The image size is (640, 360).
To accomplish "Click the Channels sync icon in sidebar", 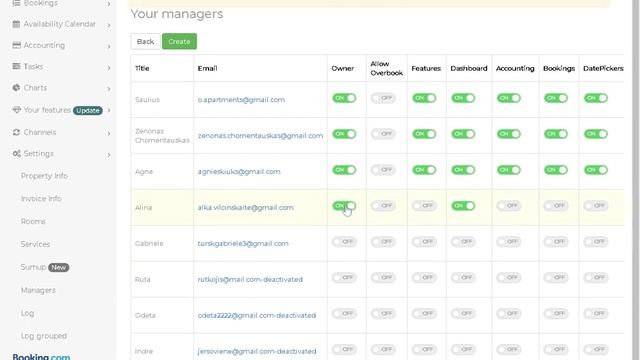I will point(16,132).
